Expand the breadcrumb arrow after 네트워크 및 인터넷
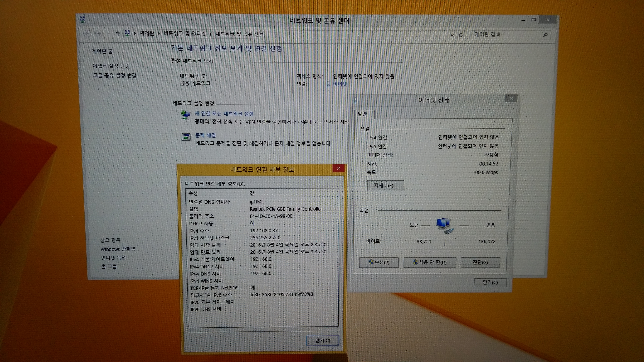Viewport: 644px width, 362px height. tap(211, 34)
